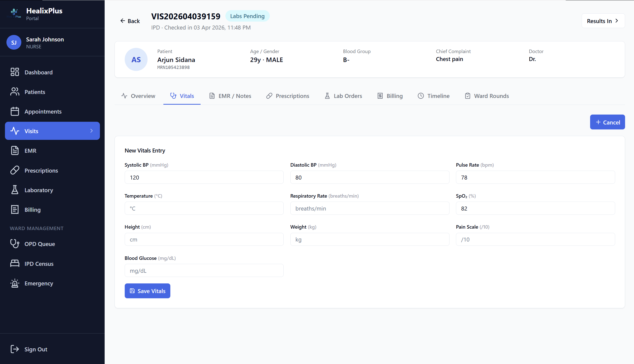Screen dimensions: 634x364
Task: Cancel the vitals entry form
Action: click(607, 122)
